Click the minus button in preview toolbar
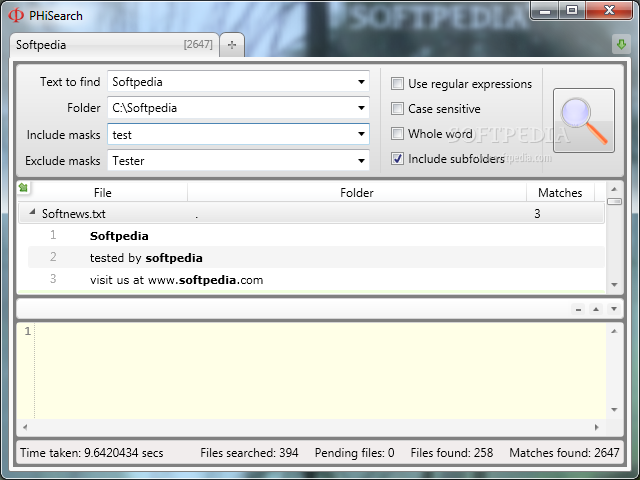Screen dimensions: 640x480 point(578,309)
